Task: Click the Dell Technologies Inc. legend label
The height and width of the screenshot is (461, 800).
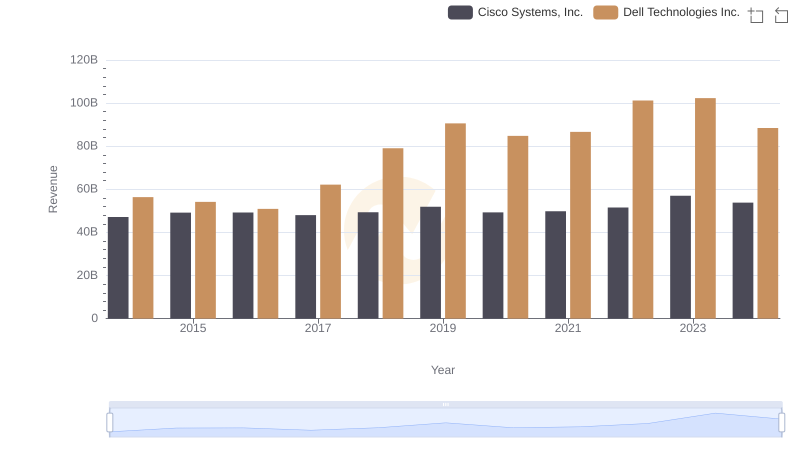Action: [x=681, y=12]
